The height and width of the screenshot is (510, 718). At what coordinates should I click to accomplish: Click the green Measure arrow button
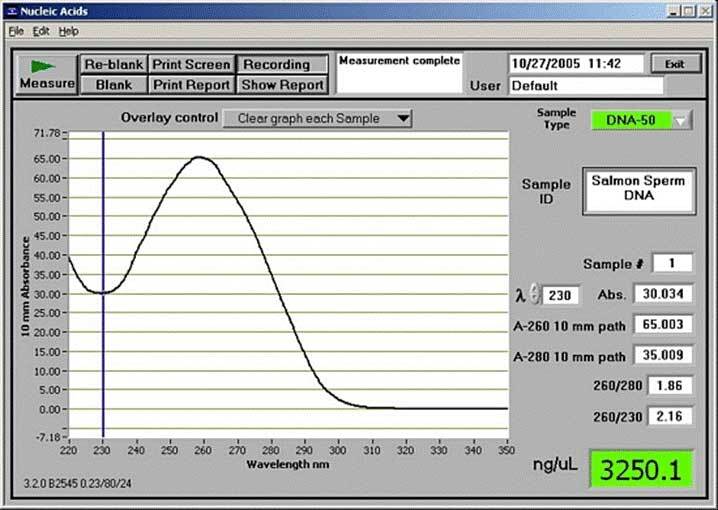pos(46,73)
